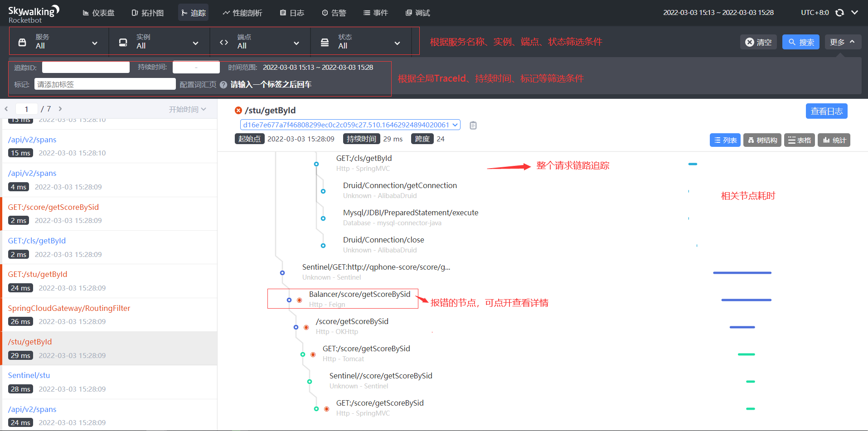This screenshot has width=868, height=431.
Task: Click the page number field showing 1
Action: click(x=27, y=109)
